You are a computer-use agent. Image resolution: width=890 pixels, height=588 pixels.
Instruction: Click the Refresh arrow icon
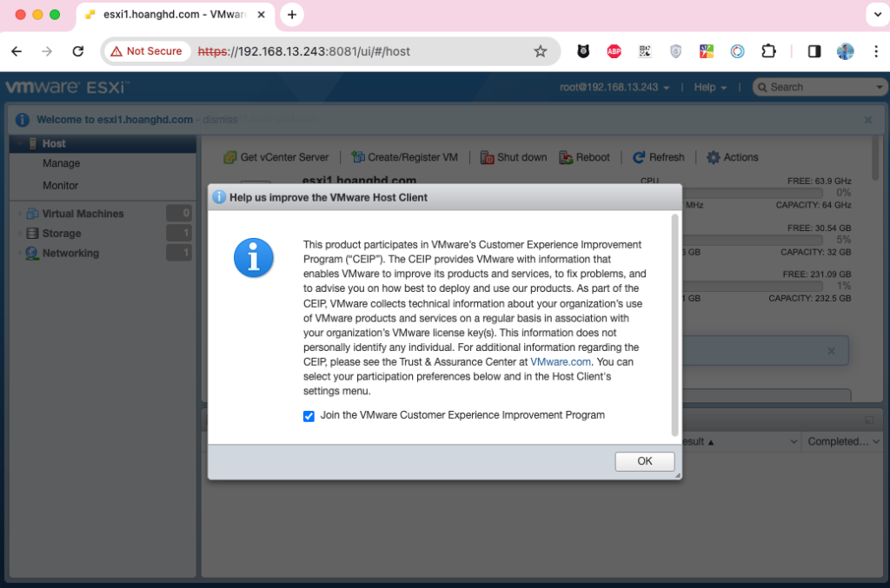pyautogui.click(x=639, y=157)
